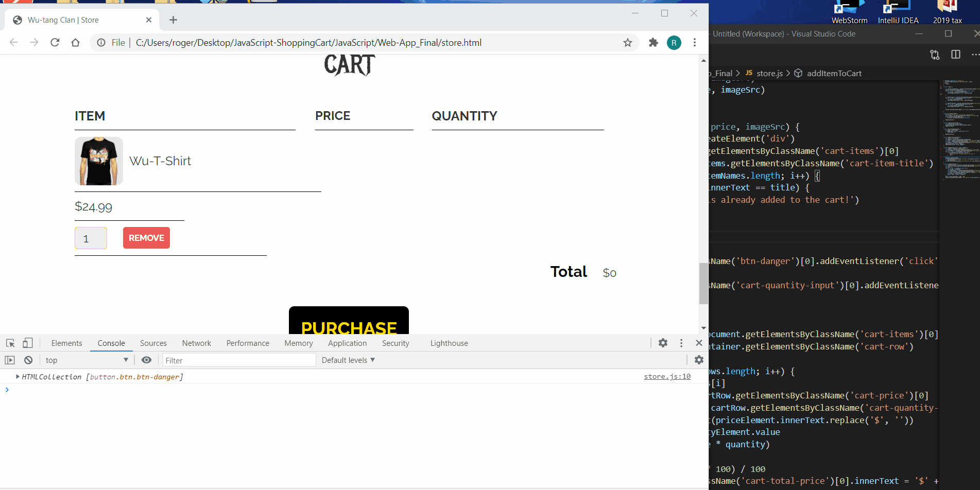This screenshot has height=490, width=980.
Task: Select the inspect element picker tool
Action: point(10,343)
